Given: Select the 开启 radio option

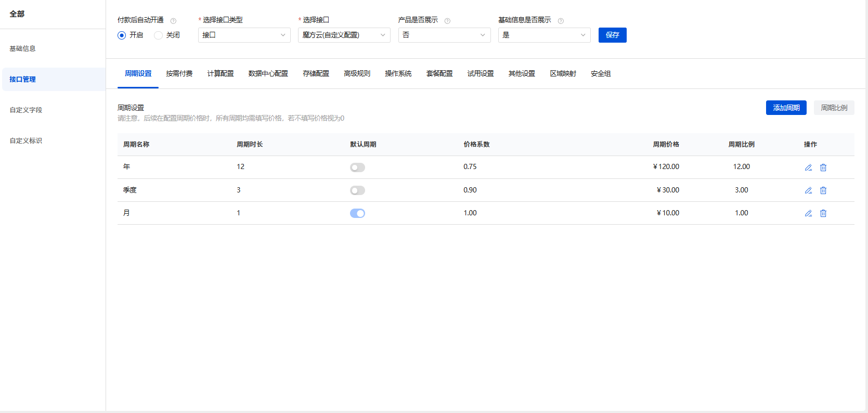Looking at the screenshot, I should point(122,35).
